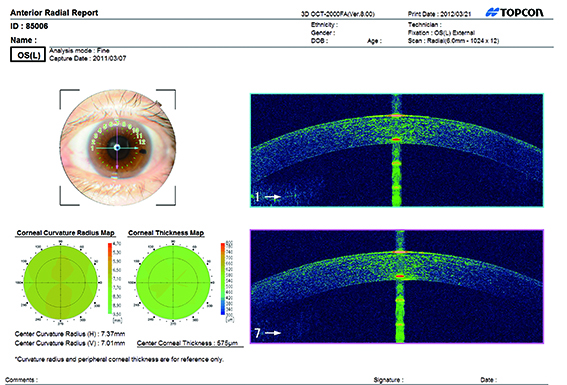
Task: Click the Corneal Curvature Radius Map title
Action: [x=65, y=233]
